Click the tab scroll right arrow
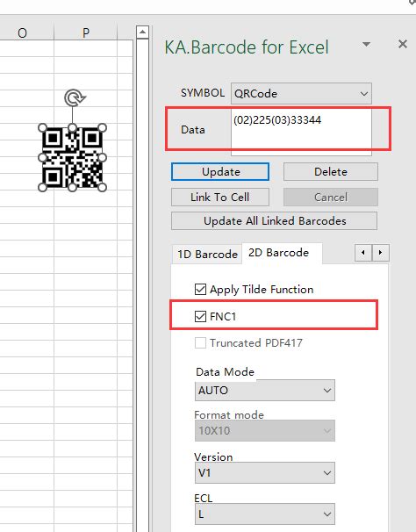The width and height of the screenshot is (416, 532). (x=380, y=253)
